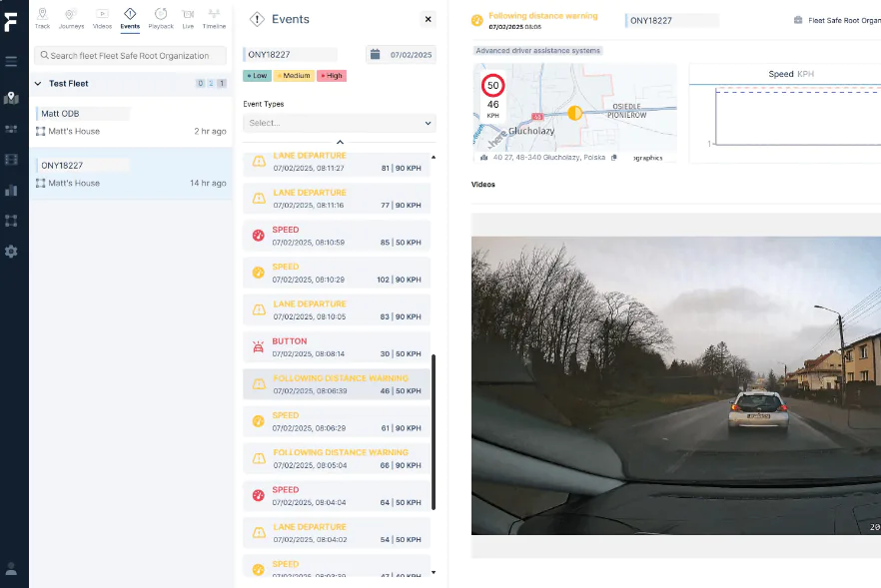The image size is (881, 588).
Task: Click the hamburger menu icon in sidebar
Action: pyautogui.click(x=11, y=62)
